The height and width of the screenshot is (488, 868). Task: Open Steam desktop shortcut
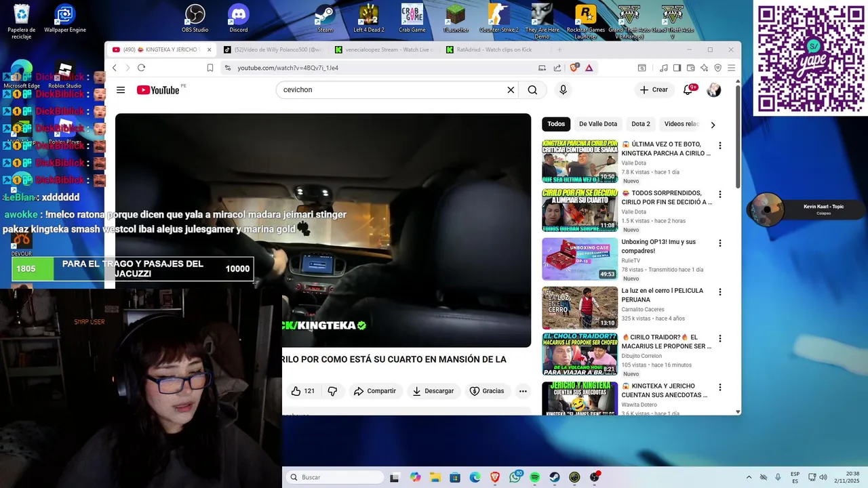point(325,18)
